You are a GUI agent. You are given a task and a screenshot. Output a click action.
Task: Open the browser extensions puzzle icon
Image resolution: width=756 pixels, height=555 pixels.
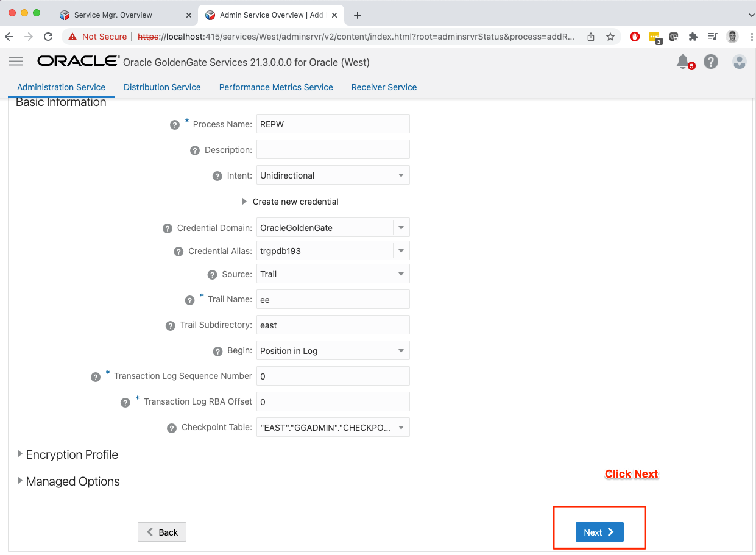tap(693, 37)
